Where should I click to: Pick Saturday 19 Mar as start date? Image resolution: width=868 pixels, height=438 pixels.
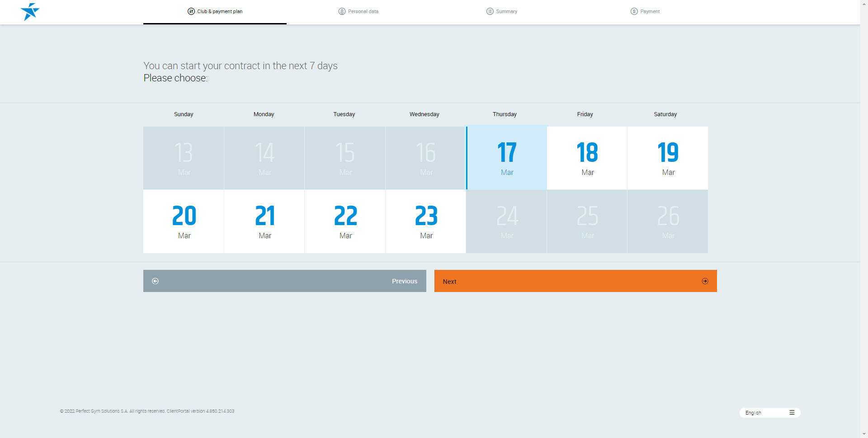click(x=667, y=158)
